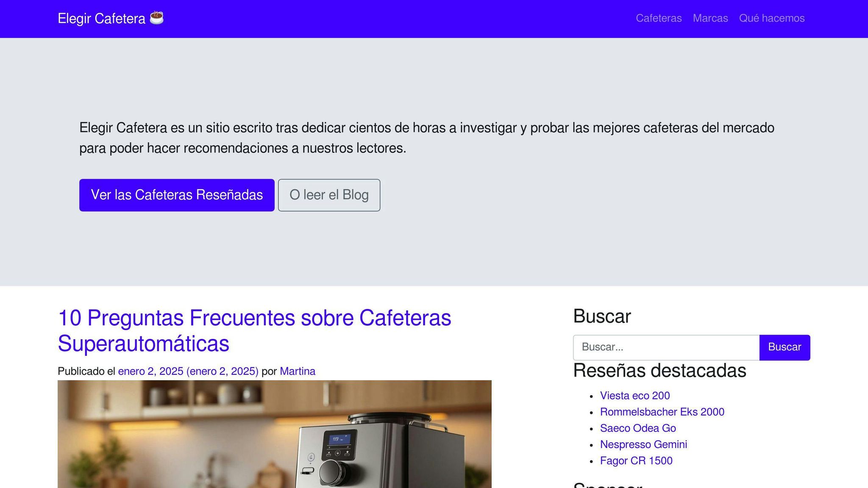Open the Elegir Cafetera home link
Screen dimensions: 868x488
(102, 19)
